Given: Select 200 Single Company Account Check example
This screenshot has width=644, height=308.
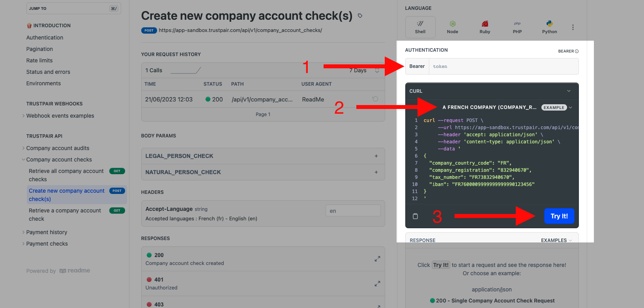Looking at the screenshot, I should coord(492,300).
